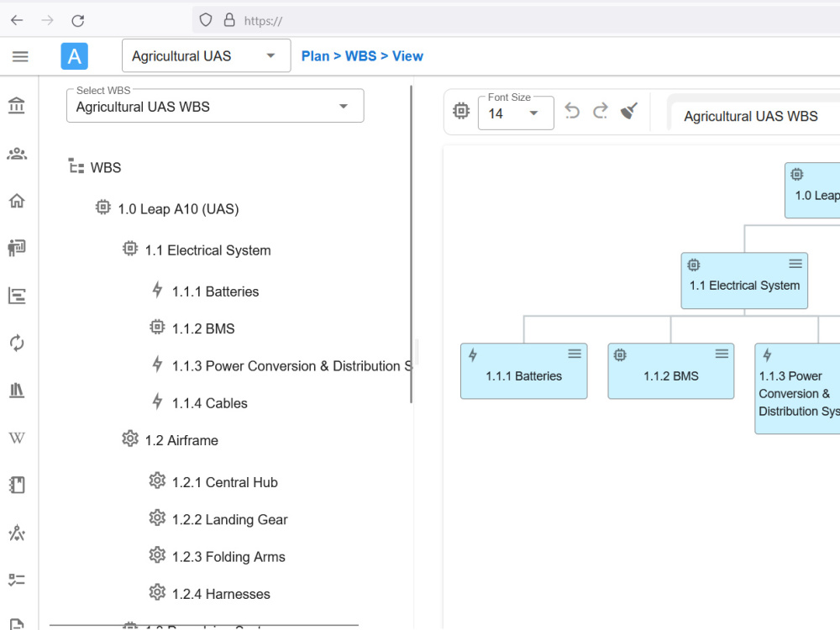Open menu on 1.1.1 Batteries diagram node
840x630 pixels.
click(x=575, y=354)
